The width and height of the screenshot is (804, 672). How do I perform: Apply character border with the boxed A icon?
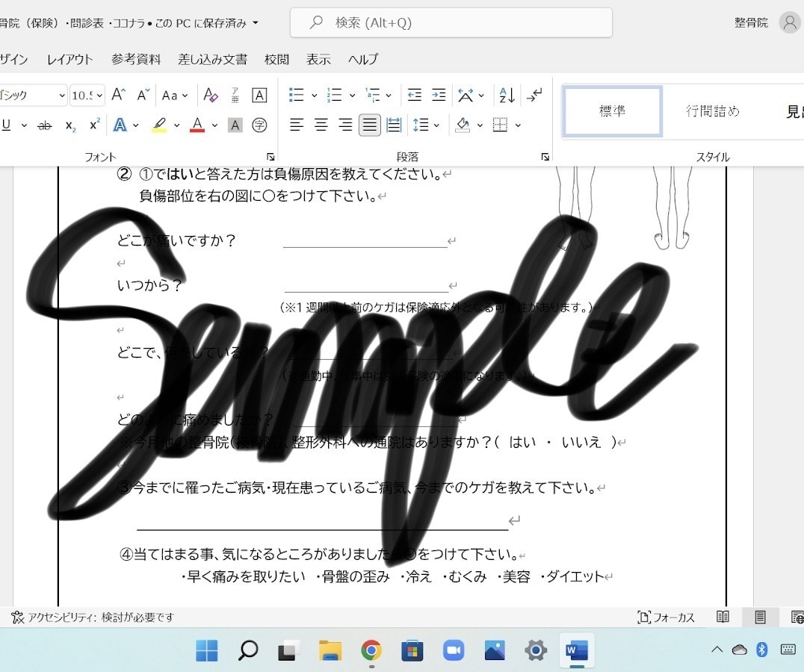(x=259, y=95)
